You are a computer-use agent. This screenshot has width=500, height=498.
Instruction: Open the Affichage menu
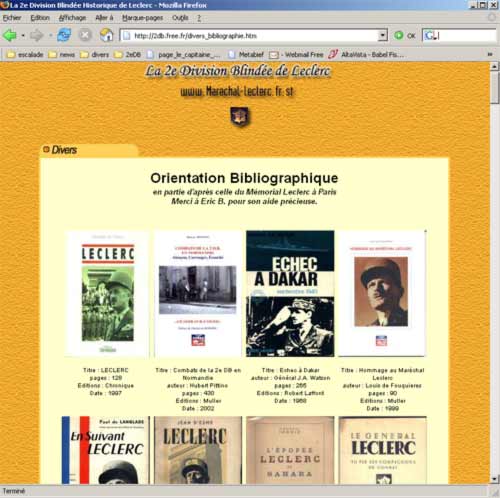(72, 18)
